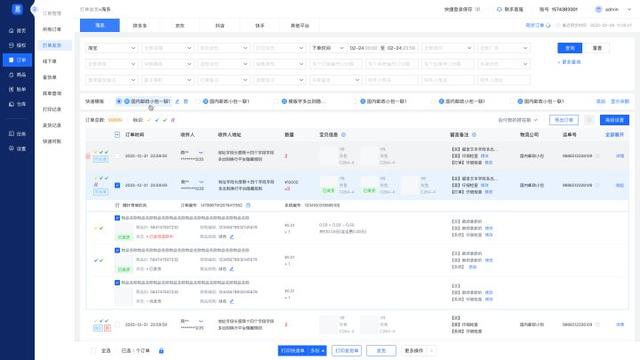
Task: Switch to the 淘宝 platform tab
Action: 100,25
